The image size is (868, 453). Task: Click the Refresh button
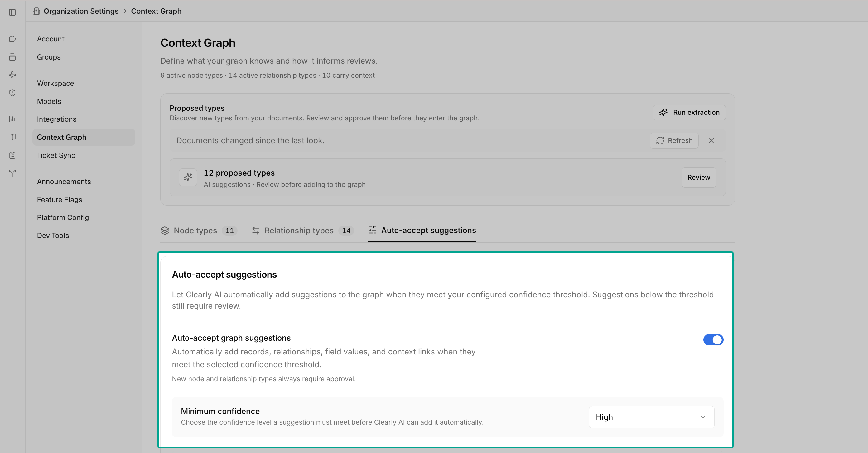[674, 141]
